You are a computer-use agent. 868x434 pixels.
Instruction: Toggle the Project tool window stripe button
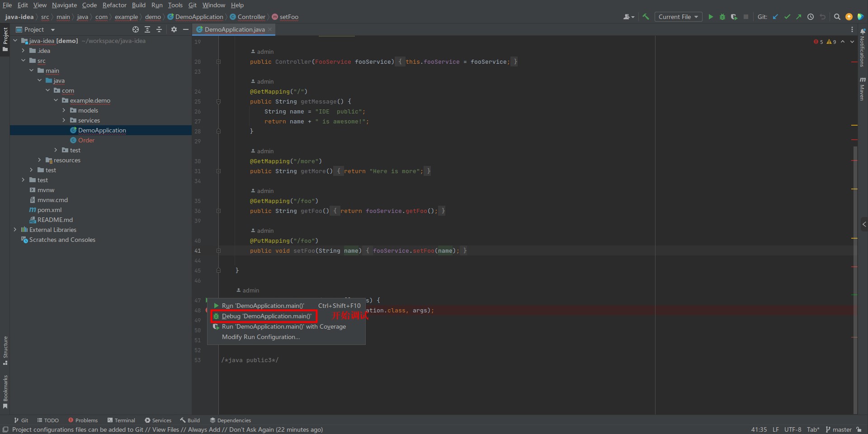click(x=5, y=39)
